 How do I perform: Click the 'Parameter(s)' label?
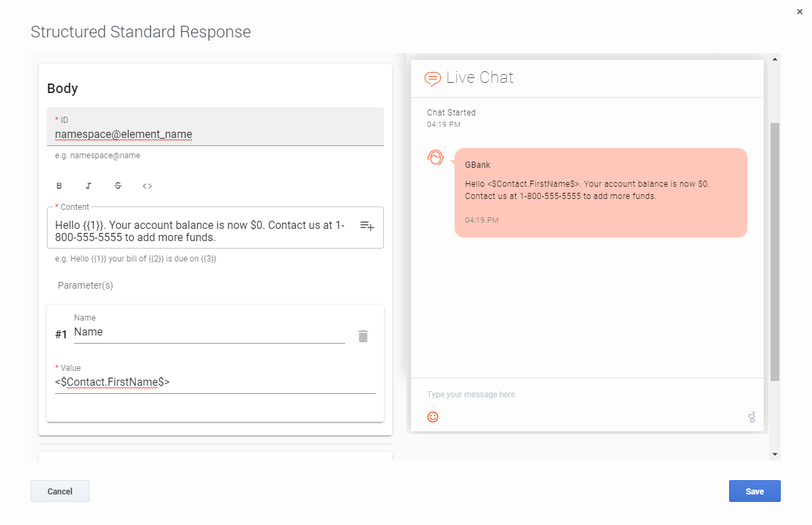coord(86,285)
